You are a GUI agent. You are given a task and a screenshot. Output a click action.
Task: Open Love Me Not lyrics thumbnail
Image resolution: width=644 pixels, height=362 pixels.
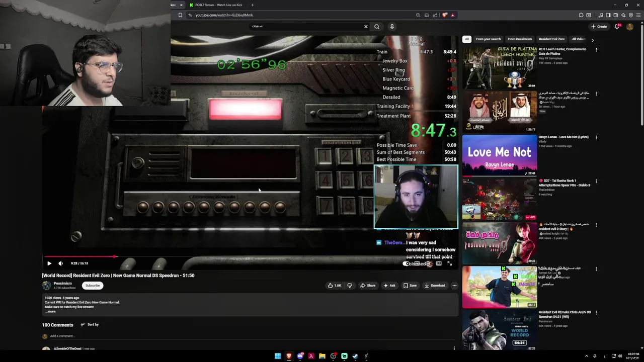click(500, 155)
